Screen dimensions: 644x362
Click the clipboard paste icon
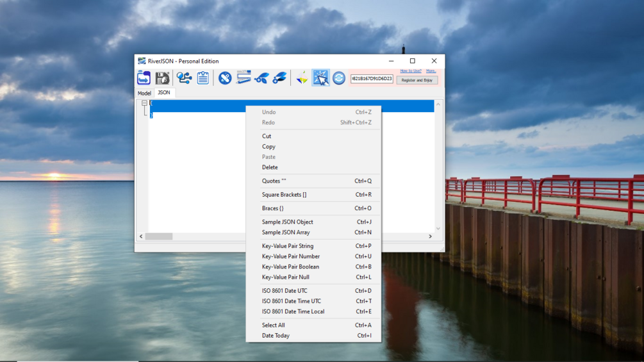pyautogui.click(x=203, y=78)
